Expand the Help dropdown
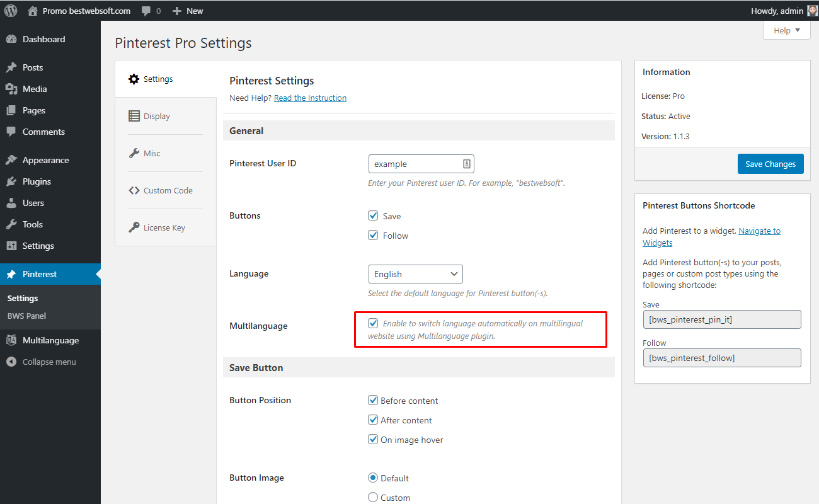The width and height of the screenshot is (819, 504). 787,30
